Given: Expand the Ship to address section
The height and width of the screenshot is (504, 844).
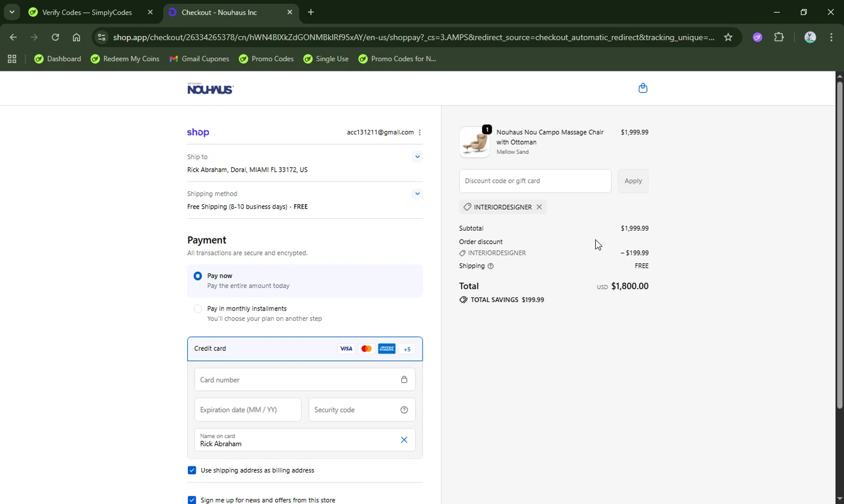Looking at the screenshot, I should tap(417, 157).
